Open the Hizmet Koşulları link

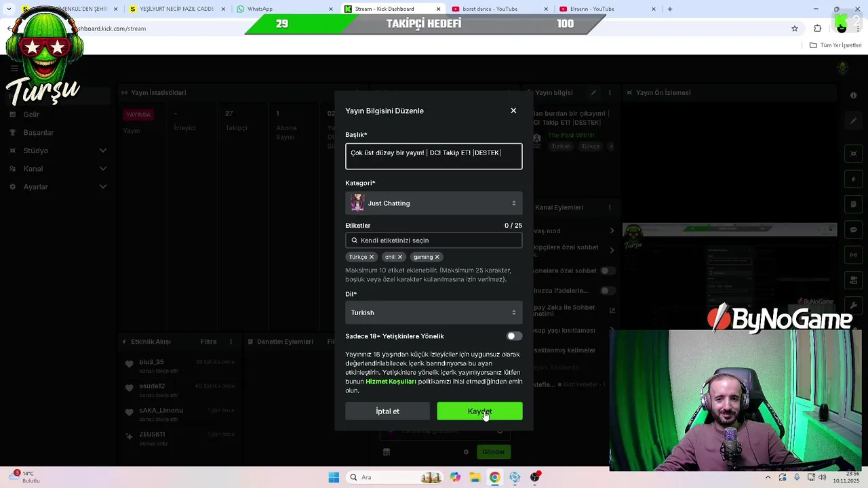pos(391,382)
